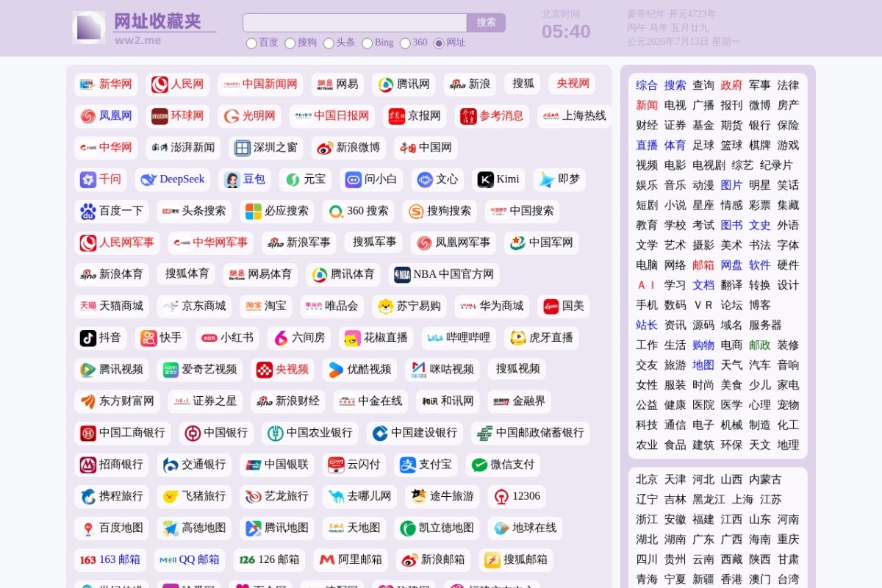Viewport: 882px width, 588px height.
Task: Open the 广东 province link
Action: pos(703,539)
